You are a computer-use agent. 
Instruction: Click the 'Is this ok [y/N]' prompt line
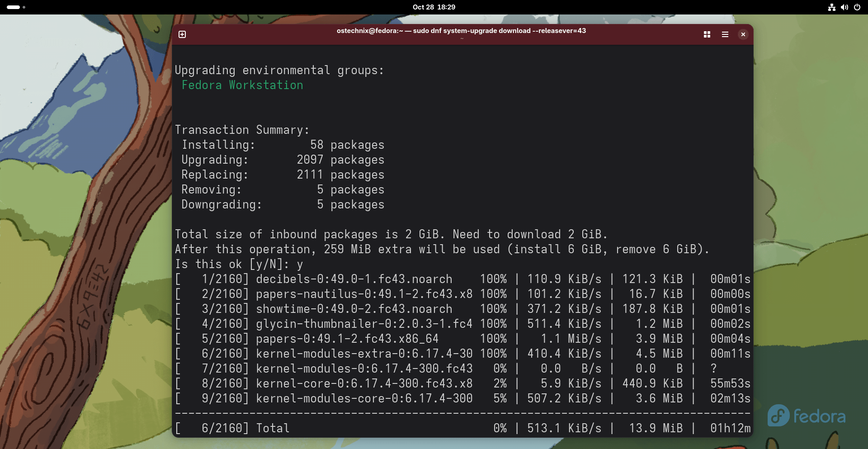[x=239, y=265]
